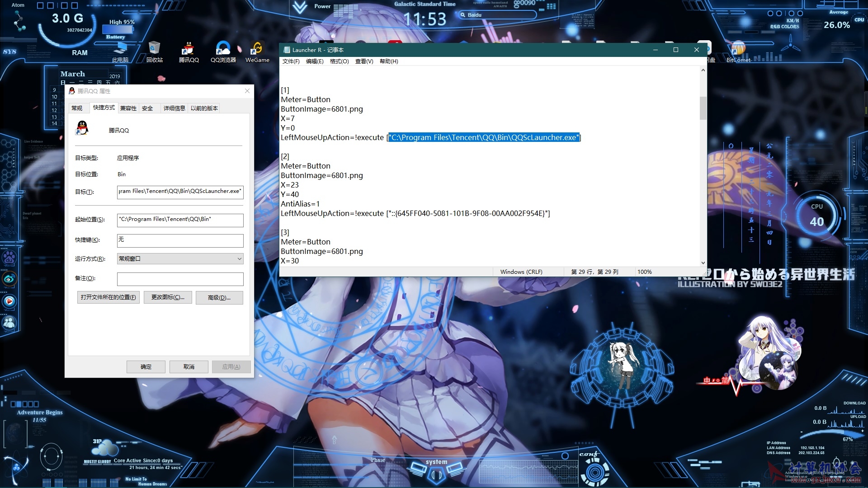Open the 格式(O) menu in Notepad
The image size is (868, 488).
(x=339, y=61)
